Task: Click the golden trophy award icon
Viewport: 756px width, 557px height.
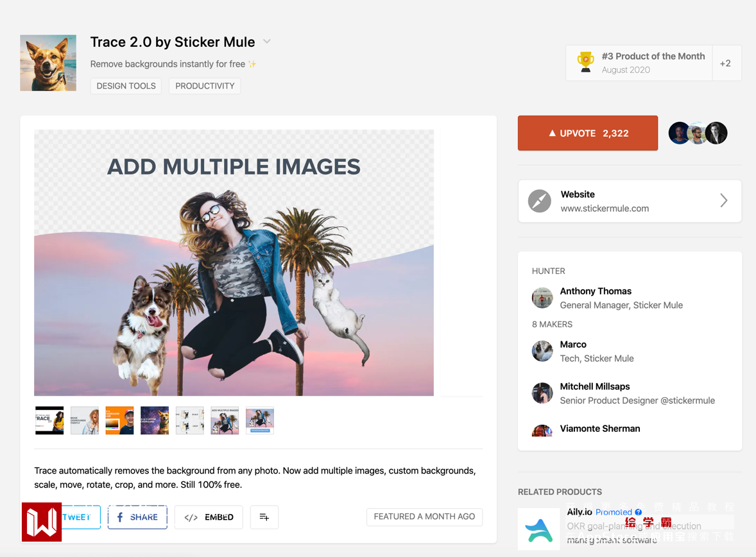Action: [585, 62]
